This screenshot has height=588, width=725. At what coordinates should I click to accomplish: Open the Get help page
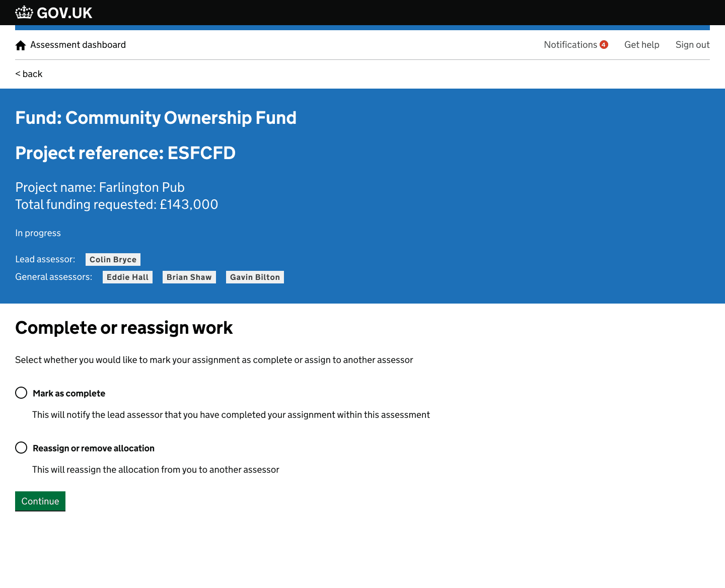(641, 45)
